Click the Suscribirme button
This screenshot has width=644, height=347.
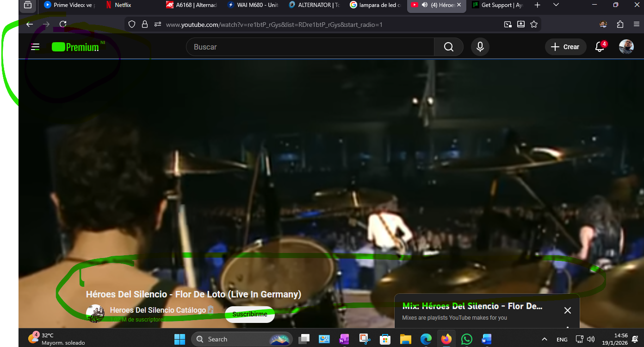250,314
